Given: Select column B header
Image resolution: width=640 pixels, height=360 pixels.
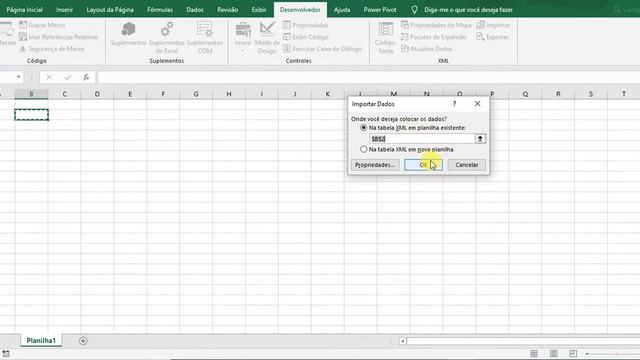Looking at the screenshot, I should pyautogui.click(x=31, y=94).
